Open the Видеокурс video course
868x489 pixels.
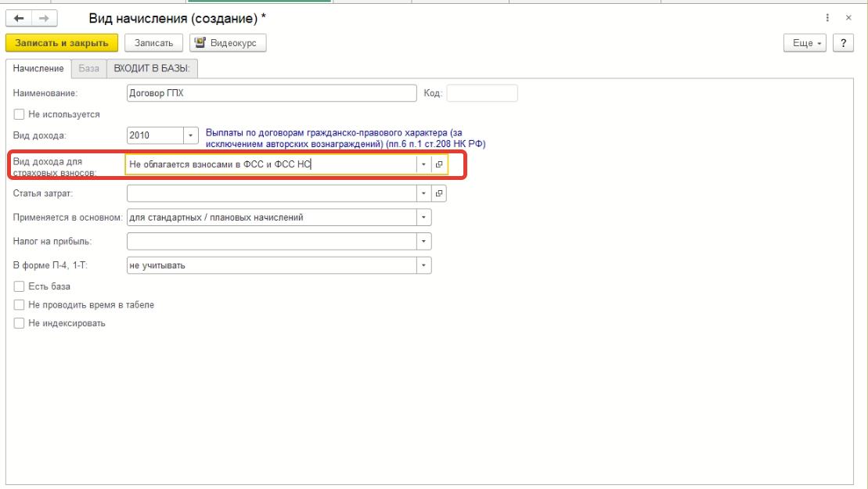[228, 43]
